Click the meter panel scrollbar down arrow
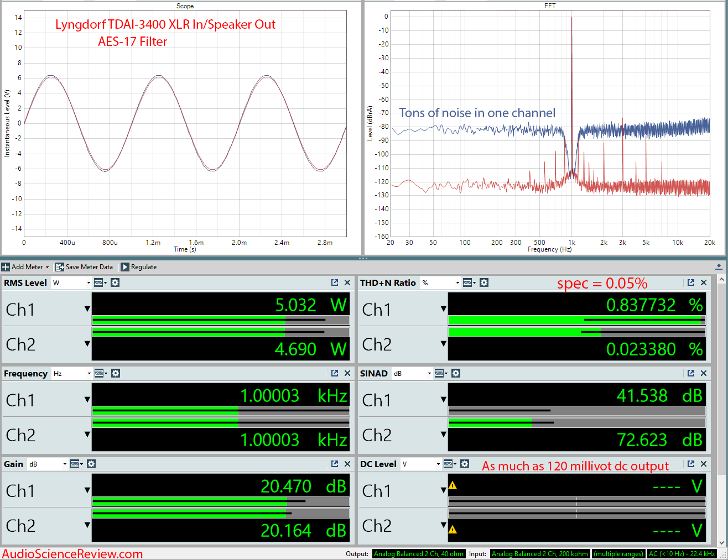This screenshot has width=728, height=560. coord(721,543)
